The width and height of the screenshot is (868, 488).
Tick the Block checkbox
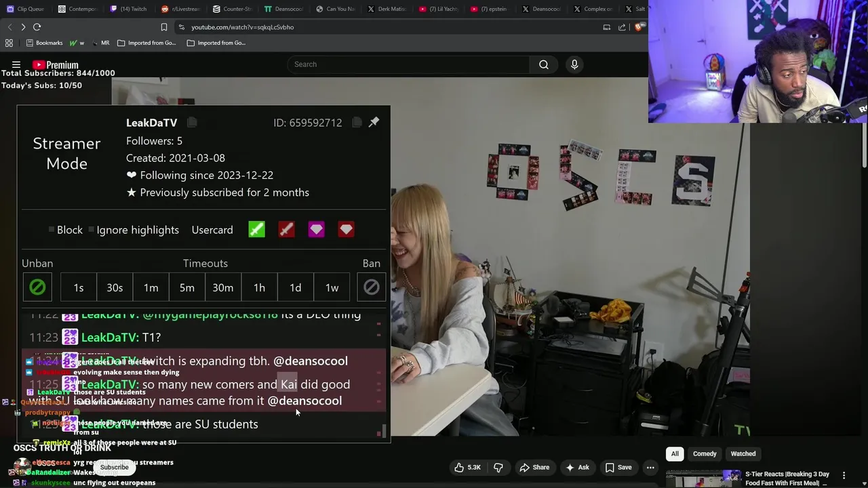click(x=52, y=230)
